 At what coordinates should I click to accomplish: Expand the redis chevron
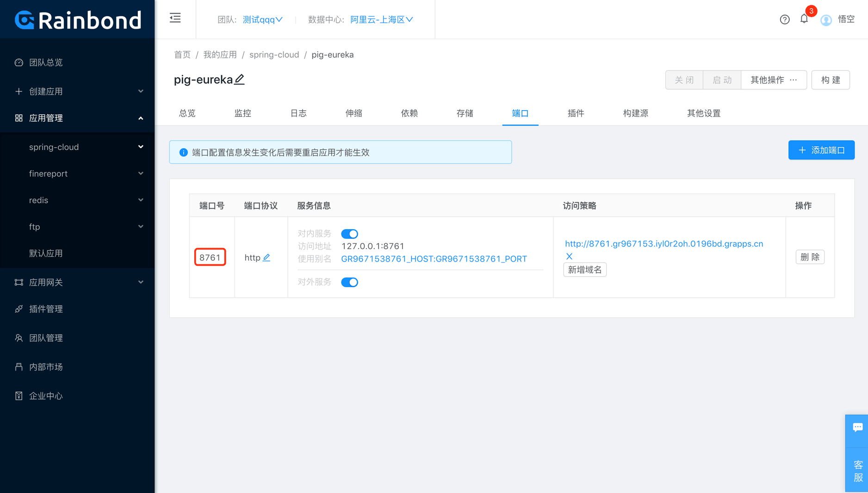141,200
